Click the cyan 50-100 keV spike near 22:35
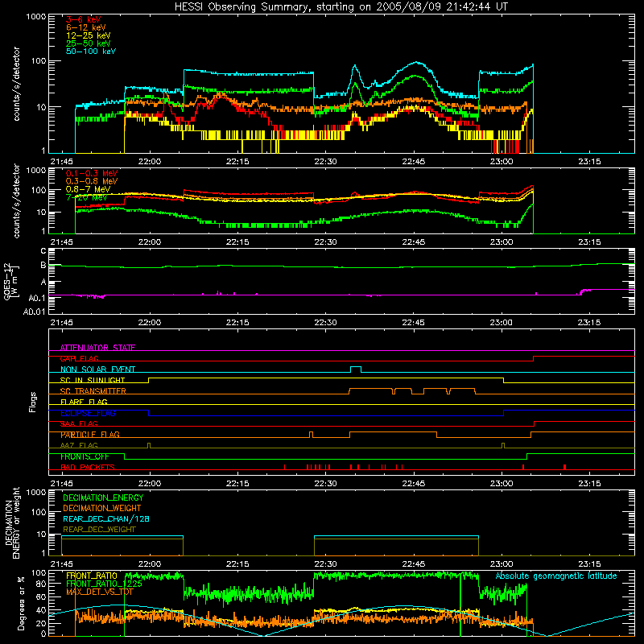This screenshot has height=644, width=644. pos(354,66)
